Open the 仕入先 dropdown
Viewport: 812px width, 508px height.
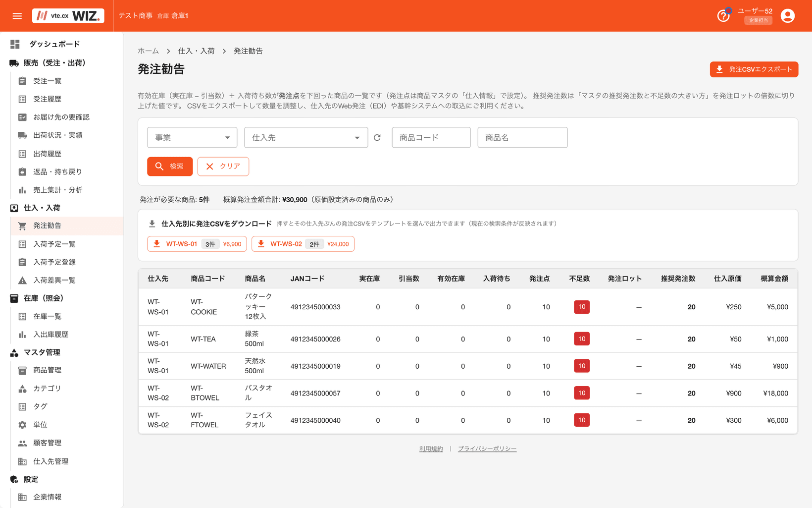[306, 137]
